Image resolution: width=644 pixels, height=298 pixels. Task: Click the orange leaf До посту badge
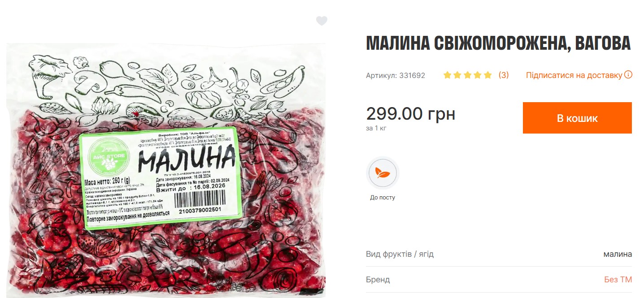(x=383, y=173)
